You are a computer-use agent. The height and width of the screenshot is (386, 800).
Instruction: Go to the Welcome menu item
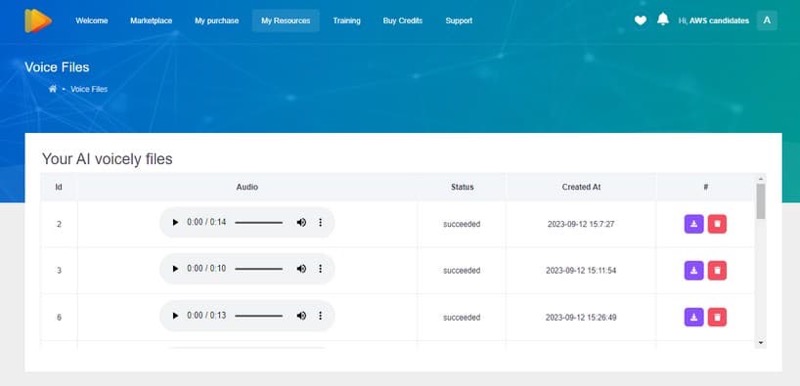pyautogui.click(x=92, y=21)
